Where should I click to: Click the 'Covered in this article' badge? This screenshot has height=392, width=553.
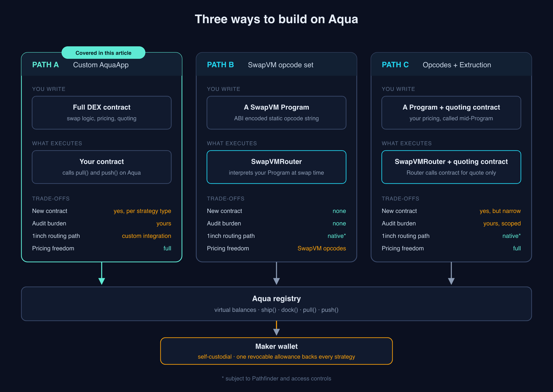103,53
